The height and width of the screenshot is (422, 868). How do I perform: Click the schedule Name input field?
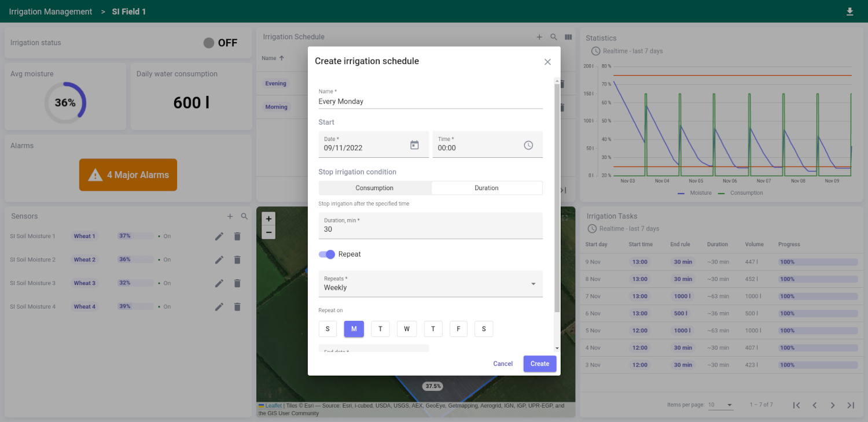tap(431, 101)
